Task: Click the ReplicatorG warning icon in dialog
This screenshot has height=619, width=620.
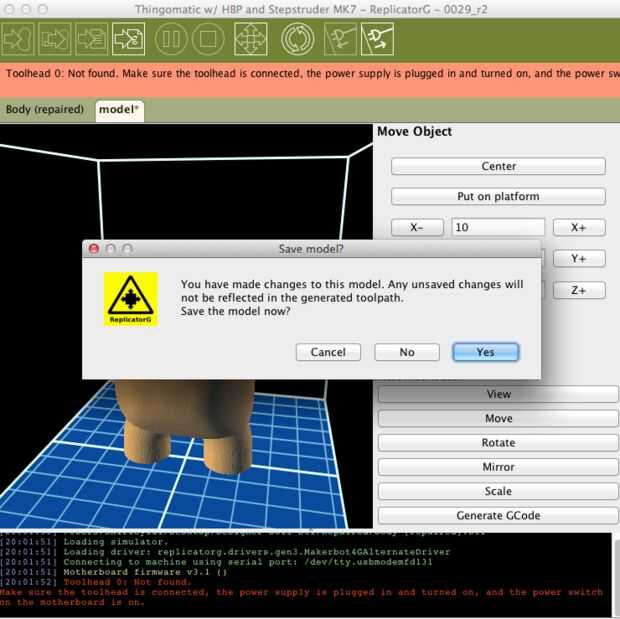Action: pyautogui.click(x=131, y=299)
